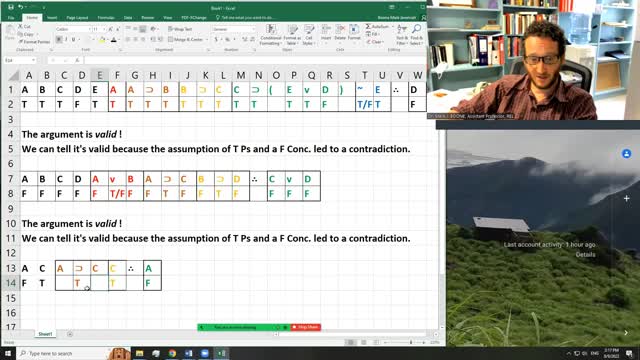Click Stop Share button
This screenshot has width=640, height=360.
click(x=306, y=327)
